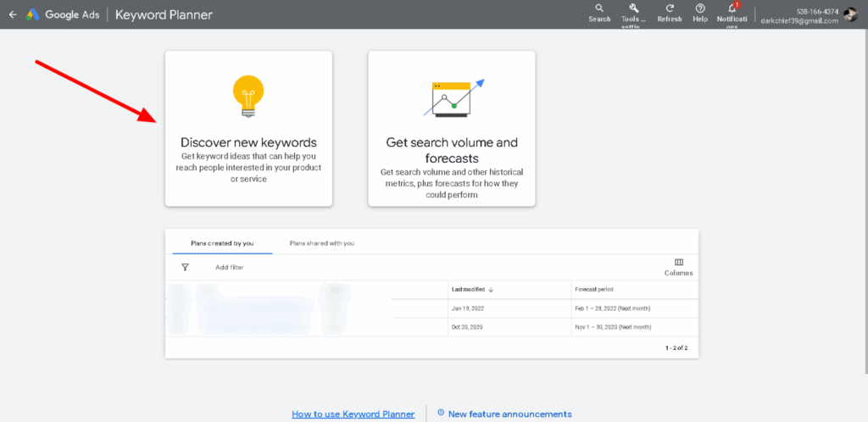The image size is (868, 422).
Task: Click Add filter field
Action: click(x=230, y=267)
